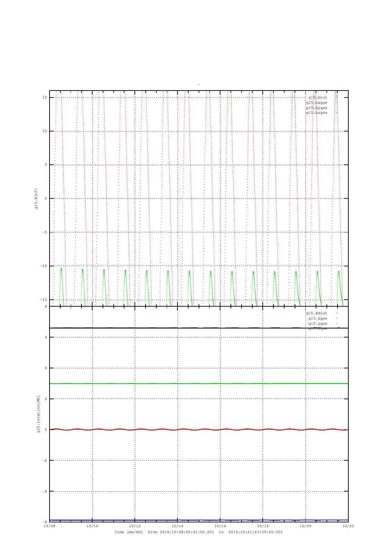Click the Time [mm/dd] axis title
392x555 pixels.
click(x=129, y=532)
